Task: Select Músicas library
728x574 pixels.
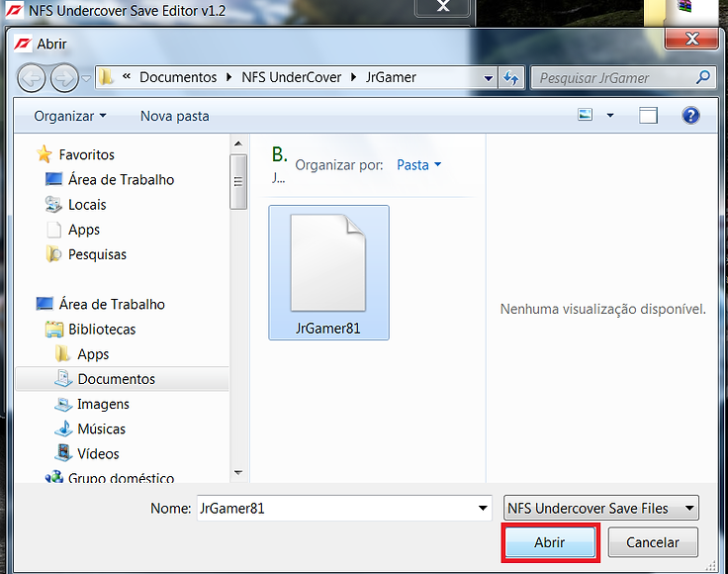Action: click(101, 430)
